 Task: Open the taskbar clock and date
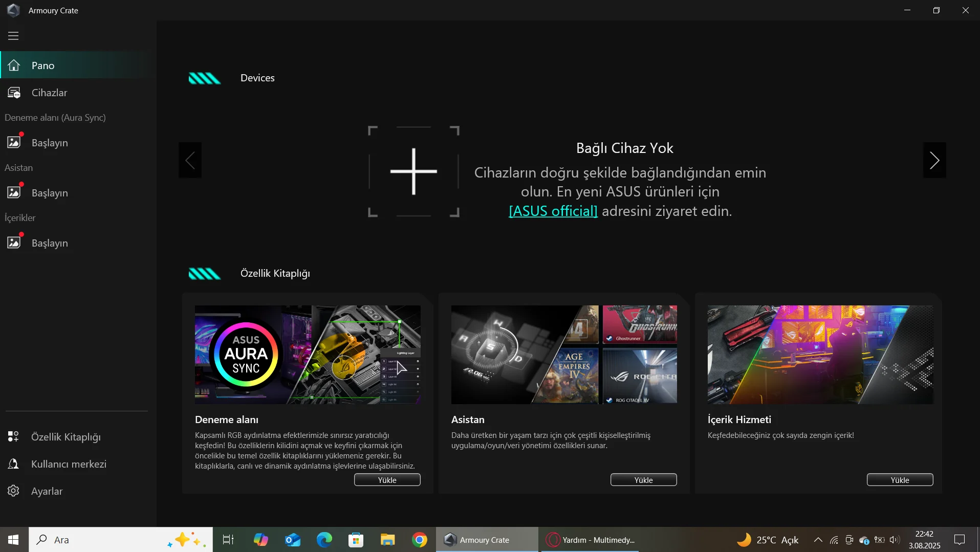[x=925, y=540]
